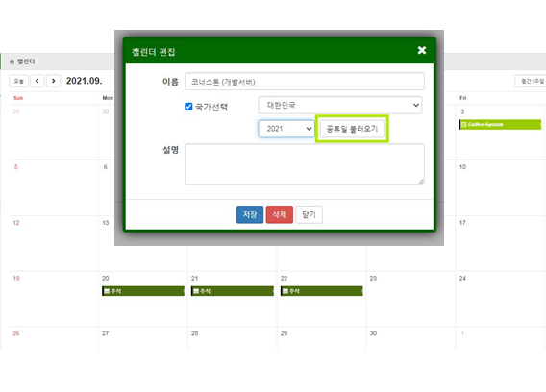Open the 추석 event on the 21st

click(233, 291)
